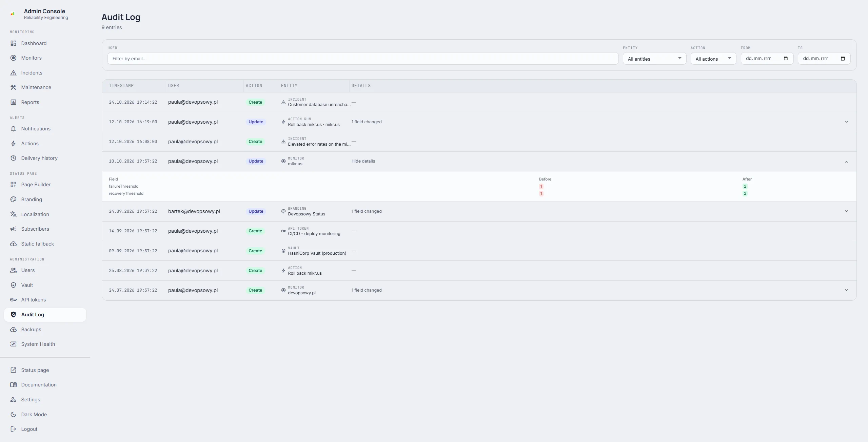Screen dimensions: 868x442
Task: Expand the Roll back mikr.us action run row
Action: pos(846,122)
